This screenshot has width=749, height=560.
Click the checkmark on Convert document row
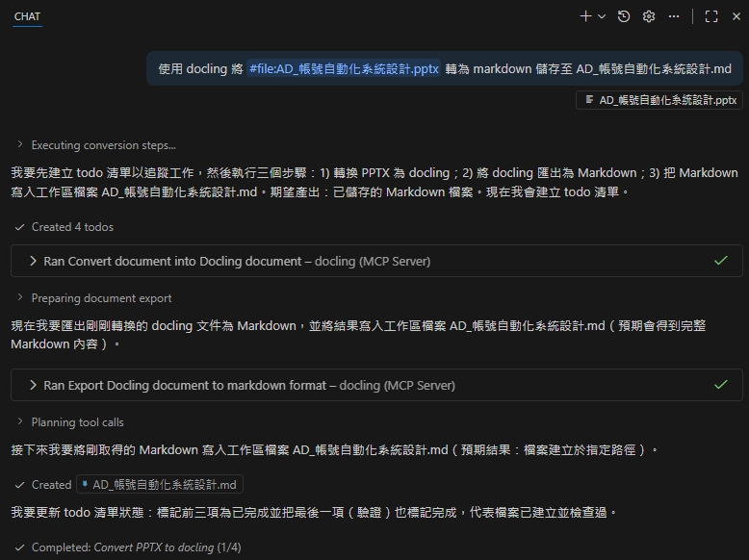(x=720, y=261)
